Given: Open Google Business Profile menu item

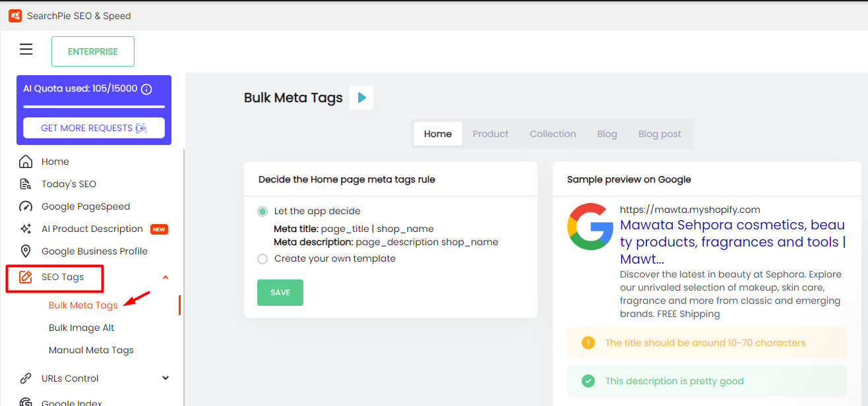Looking at the screenshot, I should [94, 251].
